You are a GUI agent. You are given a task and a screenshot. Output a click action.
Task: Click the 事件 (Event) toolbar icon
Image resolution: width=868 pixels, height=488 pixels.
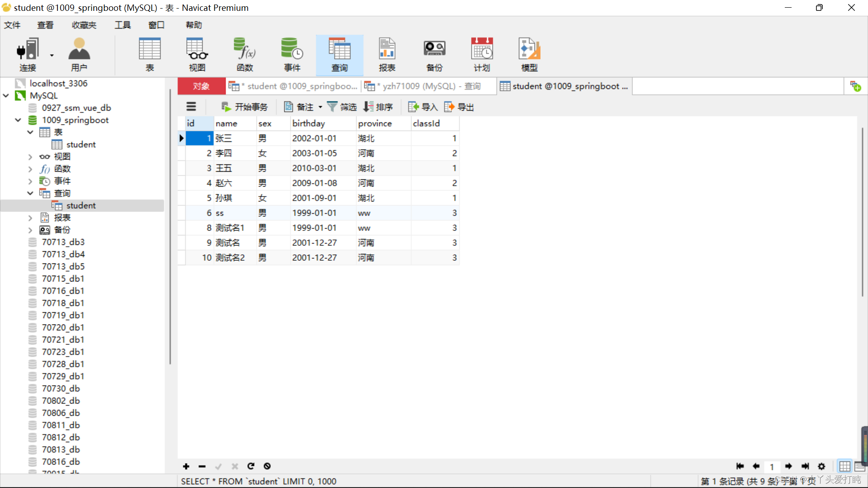(292, 55)
